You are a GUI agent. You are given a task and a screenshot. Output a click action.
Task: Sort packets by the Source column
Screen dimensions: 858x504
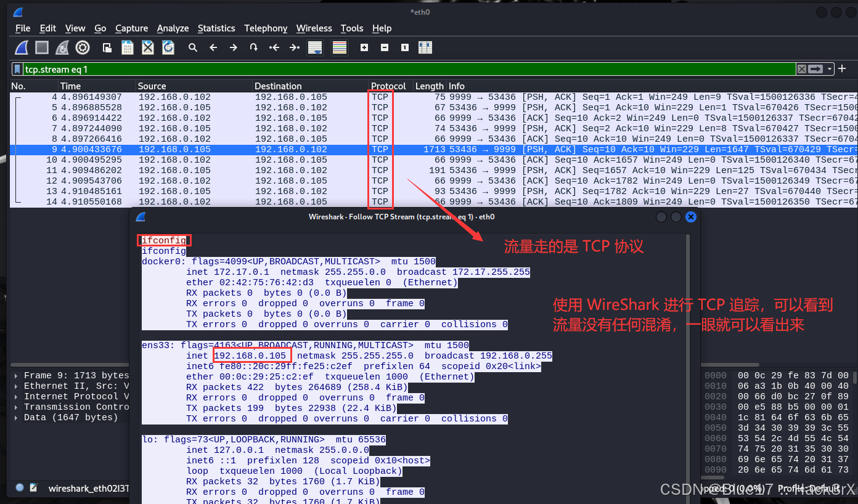194,86
